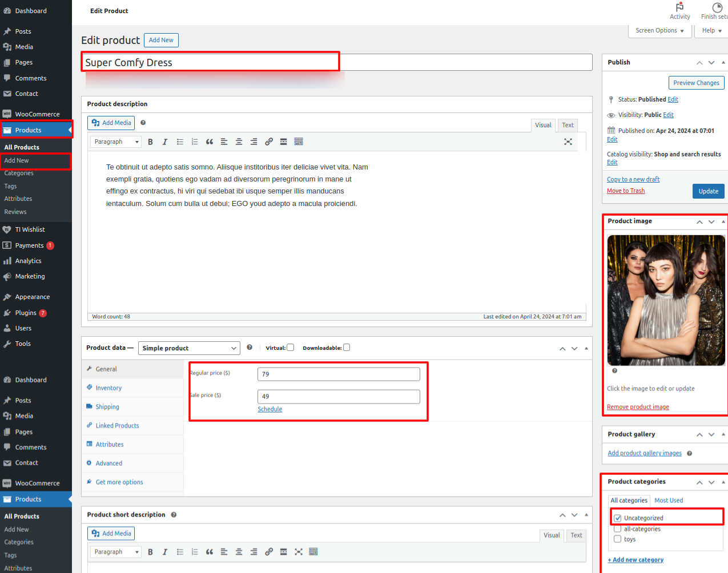
Task: Enable the Virtual product checkbox
Action: point(291,348)
